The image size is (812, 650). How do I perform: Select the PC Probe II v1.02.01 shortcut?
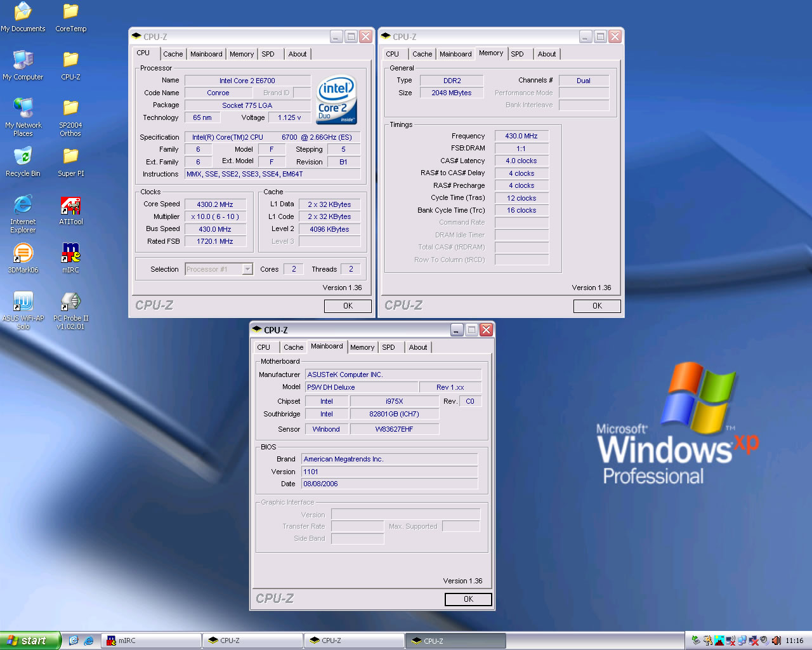coord(70,310)
